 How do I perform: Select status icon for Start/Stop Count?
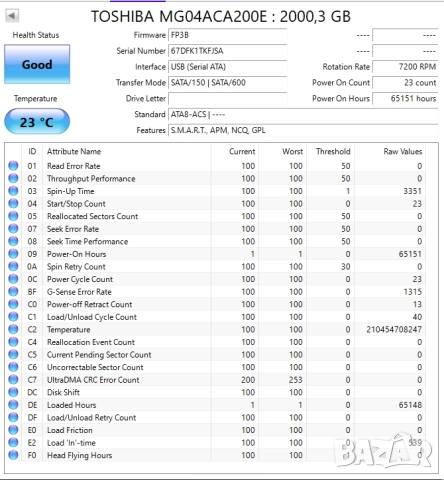[13, 203]
